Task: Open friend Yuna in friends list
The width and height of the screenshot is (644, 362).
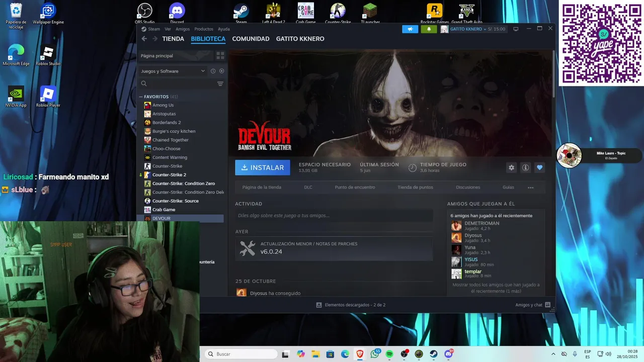Action: click(x=470, y=247)
